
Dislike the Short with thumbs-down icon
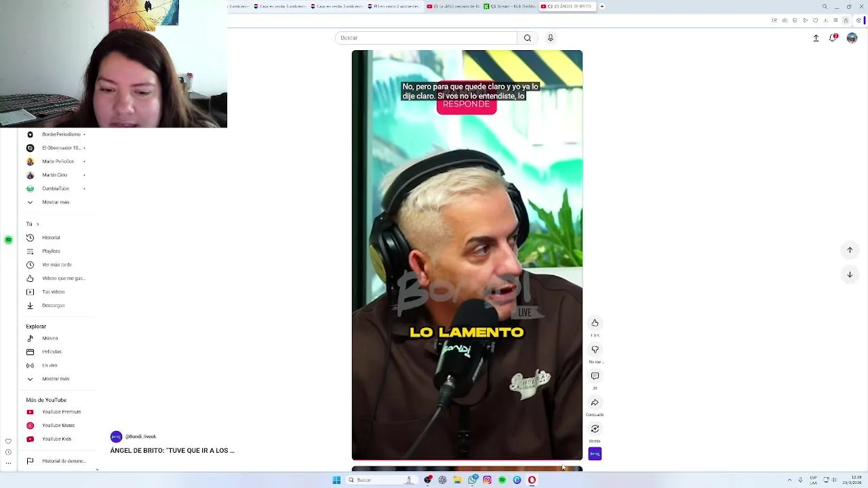595,349
